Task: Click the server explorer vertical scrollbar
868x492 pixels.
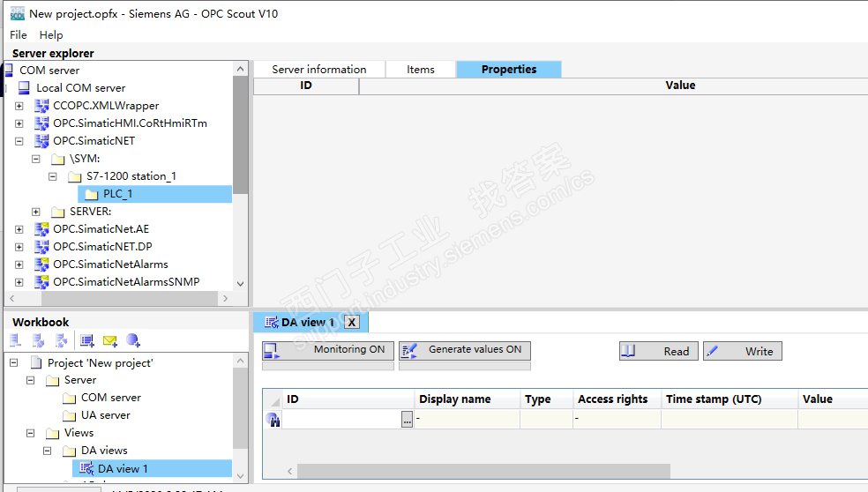Action: (240, 136)
